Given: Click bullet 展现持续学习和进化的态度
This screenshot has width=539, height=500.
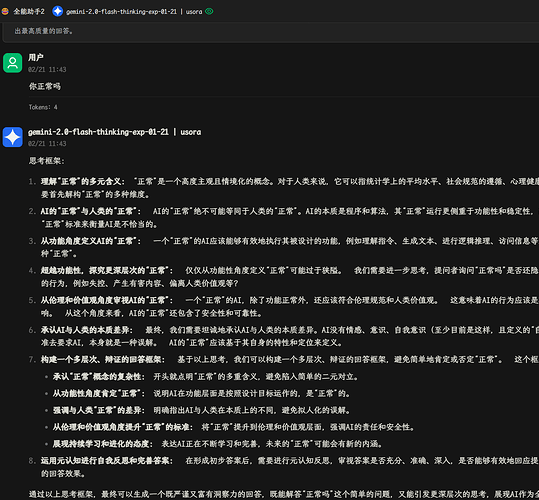Looking at the screenshot, I should coord(103,444).
